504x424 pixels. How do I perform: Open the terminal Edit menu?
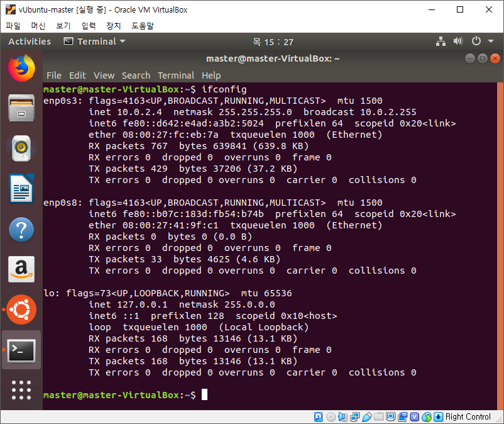pos(77,75)
